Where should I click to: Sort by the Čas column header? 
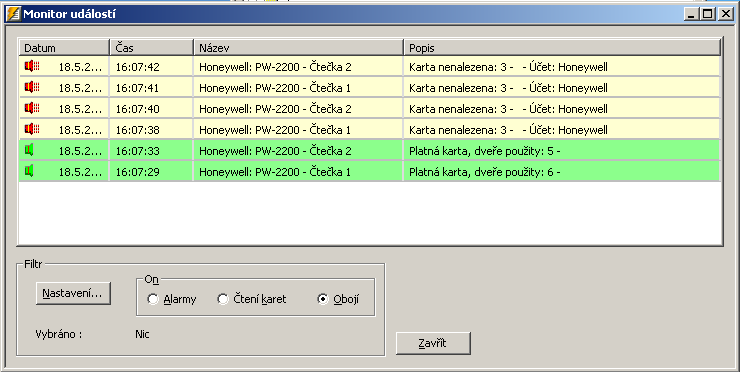152,48
